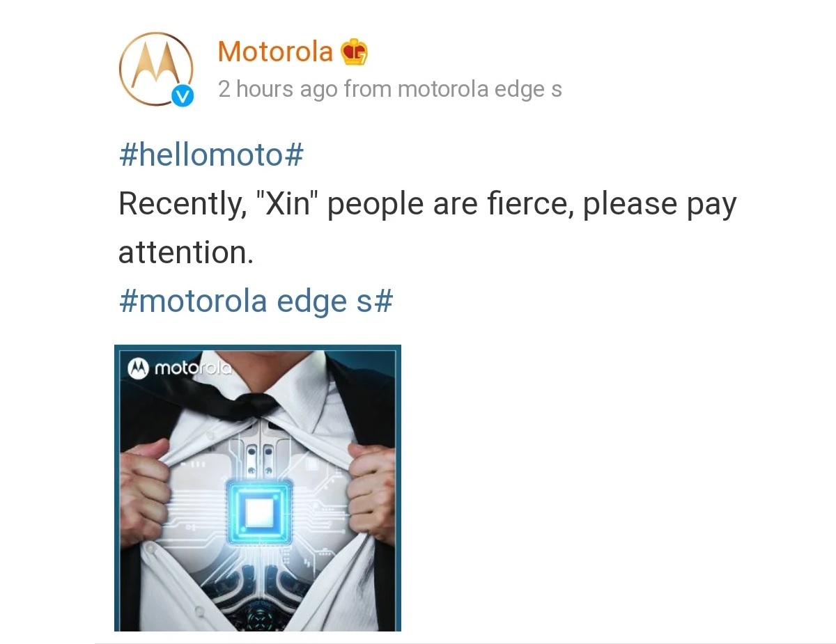Open the #hellomoto# hashtag
The width and height of the screenshot is (836, 644).
point(211,155)
